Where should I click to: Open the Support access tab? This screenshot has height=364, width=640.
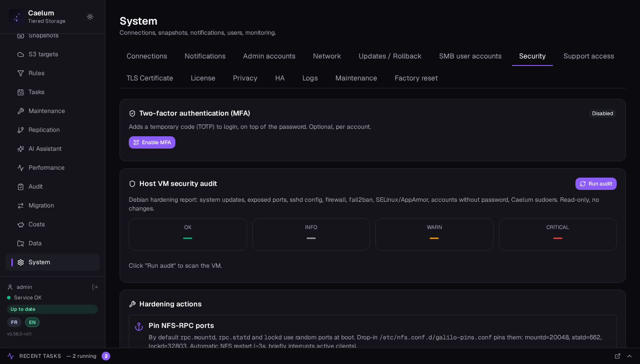tap(589, 56)
